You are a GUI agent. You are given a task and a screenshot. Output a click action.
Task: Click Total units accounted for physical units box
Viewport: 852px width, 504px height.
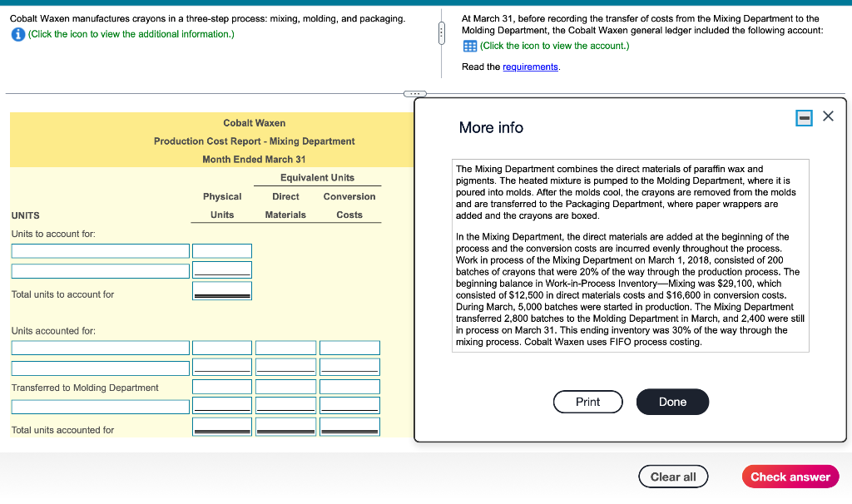click(x=222, y=427)
